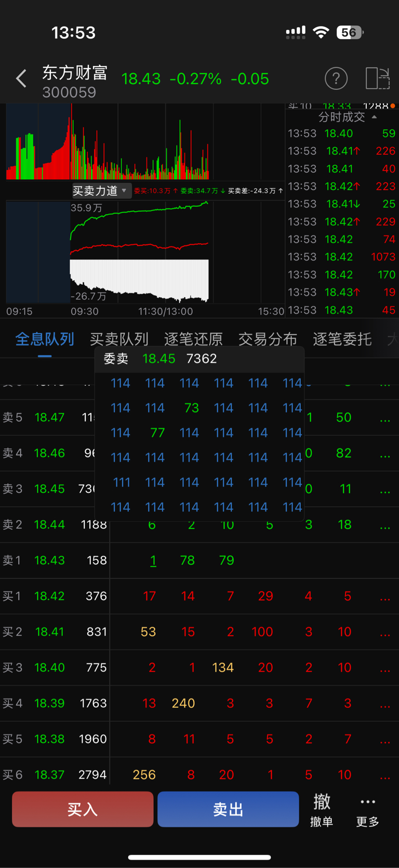Tap green order 77 in popup
The height and width of the screenshot is (868, 399).
[x=157, y=433]
